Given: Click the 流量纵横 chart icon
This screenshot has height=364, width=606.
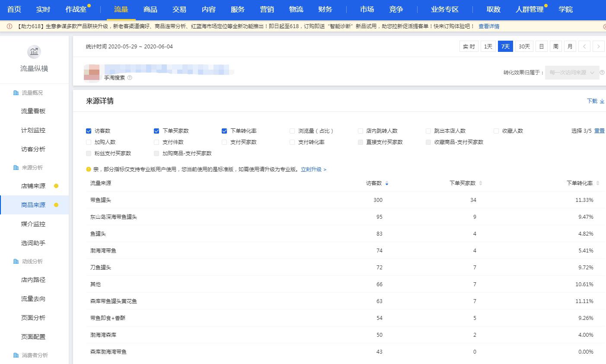Looking at the screenshot, I should coord(34,52).
